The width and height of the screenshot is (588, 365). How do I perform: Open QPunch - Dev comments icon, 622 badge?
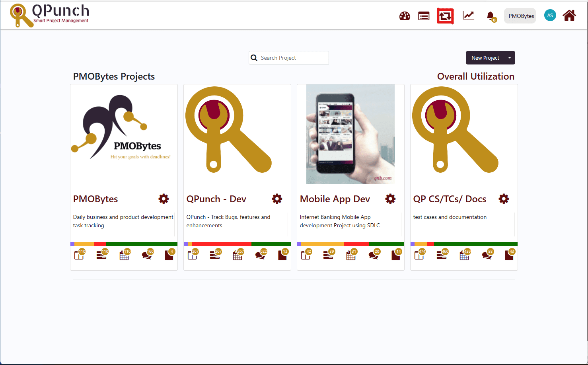[261, 255]
